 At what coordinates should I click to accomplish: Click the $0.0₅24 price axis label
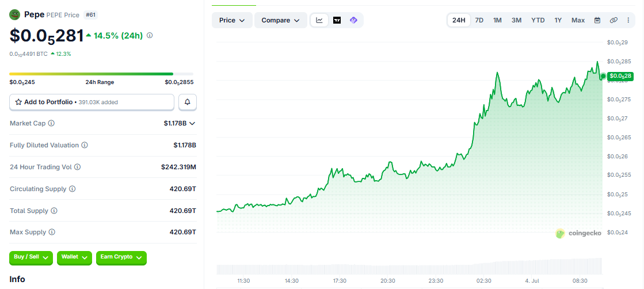(618, 232)
